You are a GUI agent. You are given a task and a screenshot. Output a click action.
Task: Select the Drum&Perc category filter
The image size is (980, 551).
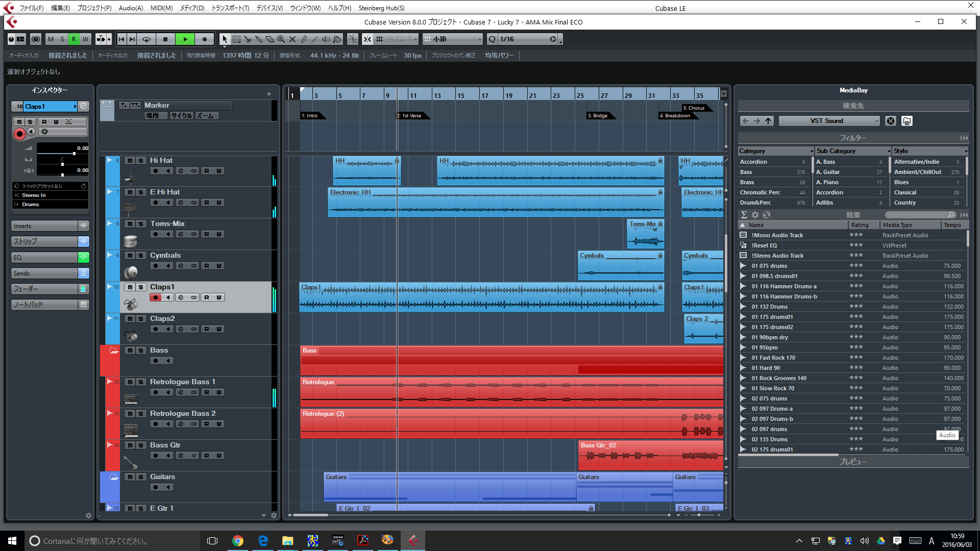tap(773, 203)
